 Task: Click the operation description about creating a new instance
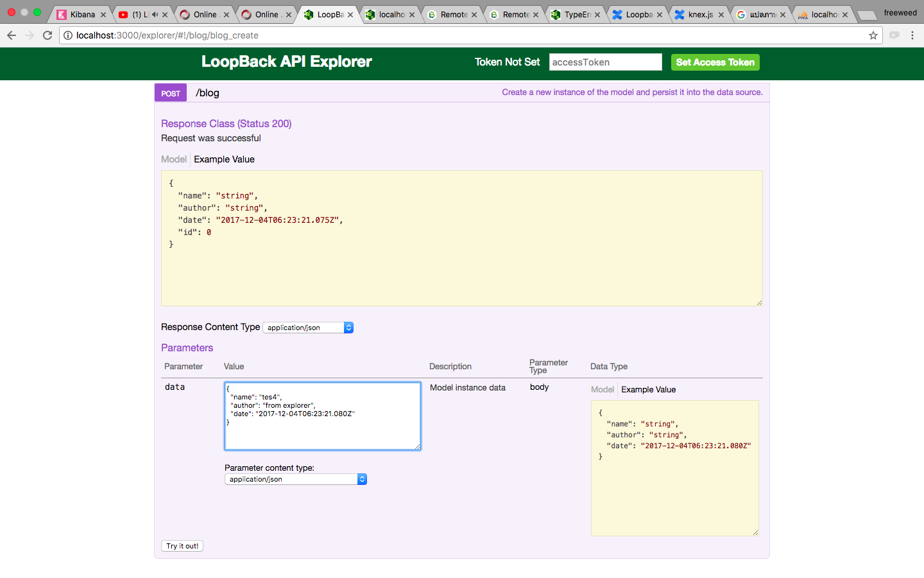632,92
